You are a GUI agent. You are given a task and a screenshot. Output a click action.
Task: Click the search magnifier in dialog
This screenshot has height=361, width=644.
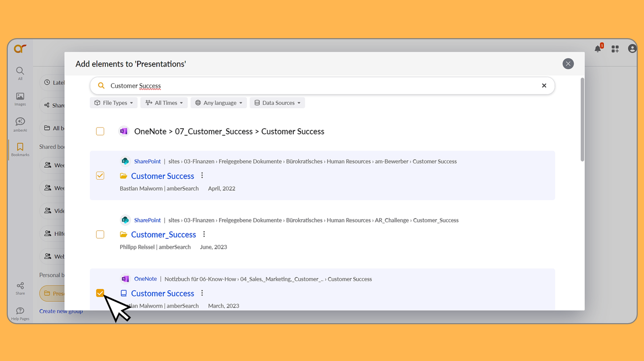(x=101, y=86)
